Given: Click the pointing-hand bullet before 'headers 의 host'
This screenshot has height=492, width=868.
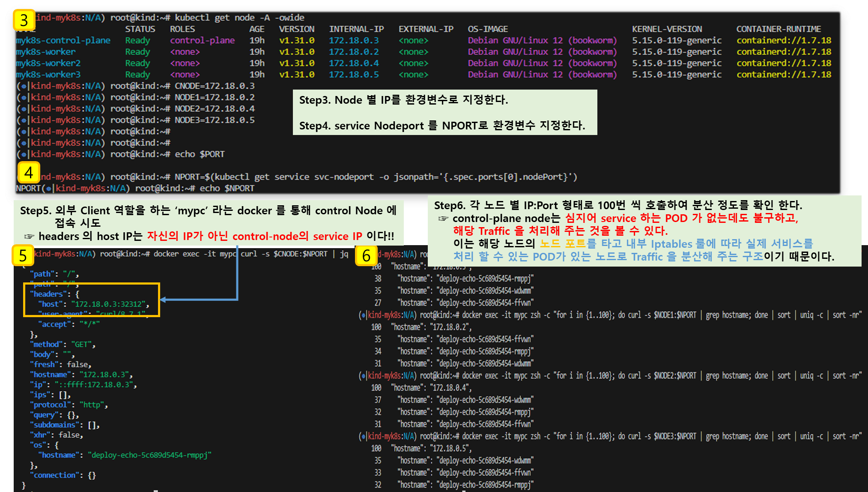Looking at the screenshot, I should click(29, 237).
